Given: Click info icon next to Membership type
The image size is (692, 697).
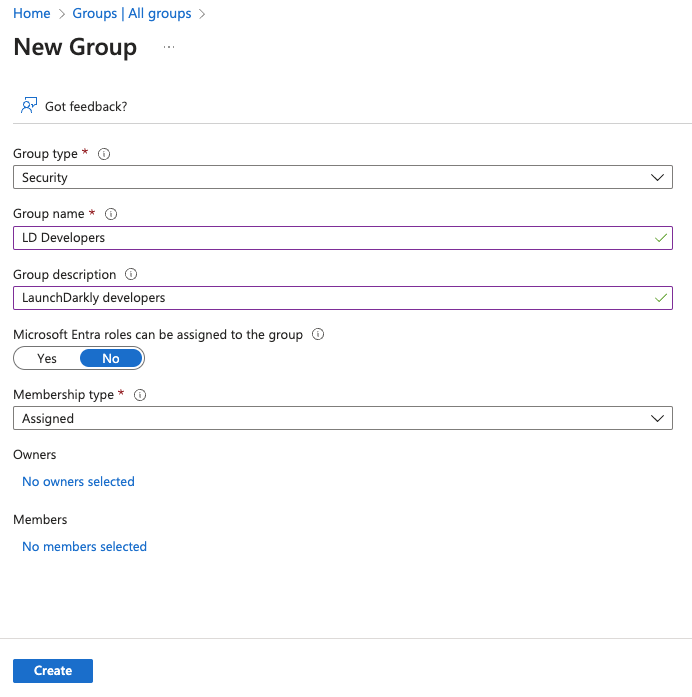Looking at the screenshot, I should [x=140, y=395].
